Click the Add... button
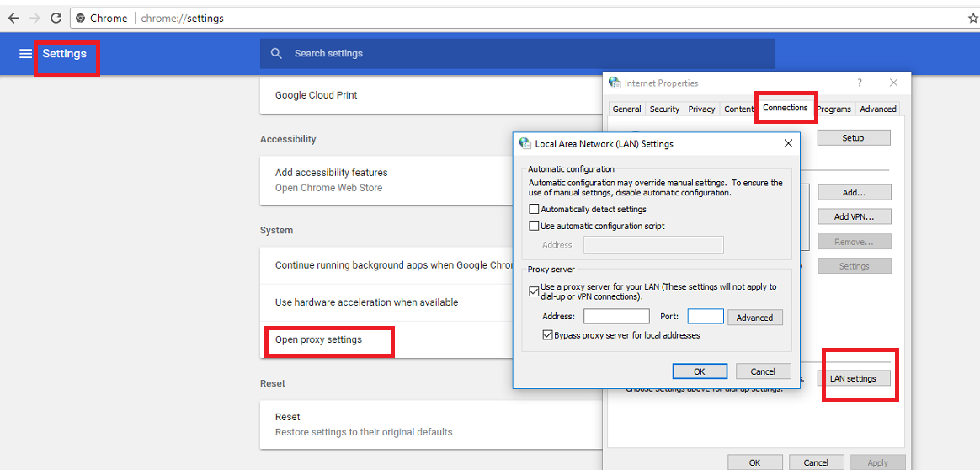The width and height of the screenshot is (980, 470). [854, 193]
